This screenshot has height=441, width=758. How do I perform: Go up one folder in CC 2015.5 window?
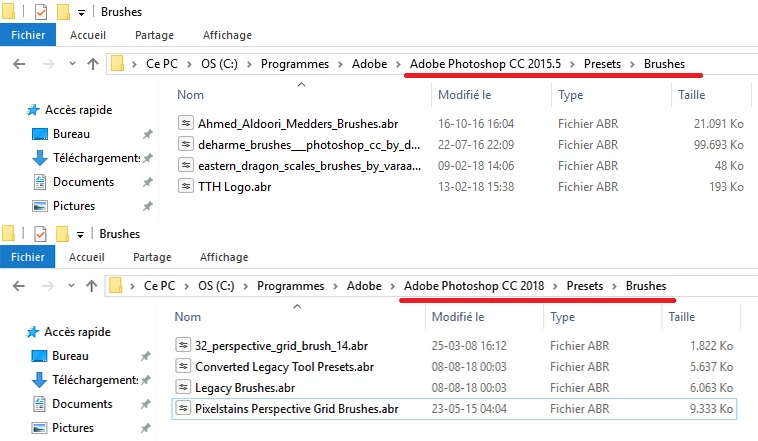[x=93, y=64]
